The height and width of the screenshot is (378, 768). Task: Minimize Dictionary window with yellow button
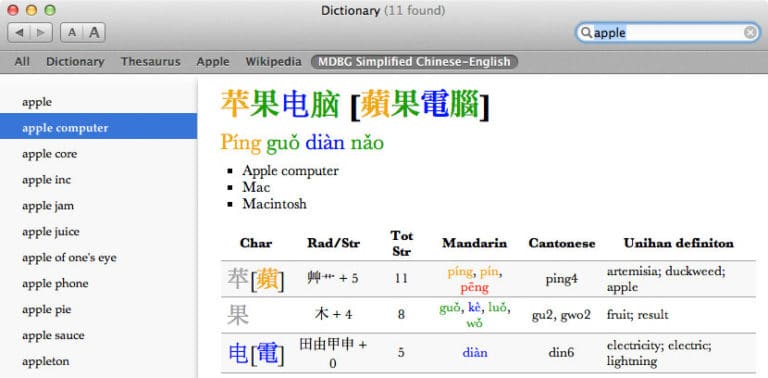click(x=31, y=10)
